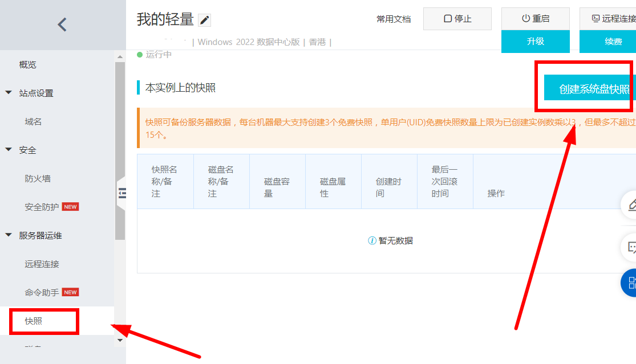Image resolution: width=636 pixels, height=364 pixels.
Task: Open 安全防护 in the sidebar
Action: [42, 207]
